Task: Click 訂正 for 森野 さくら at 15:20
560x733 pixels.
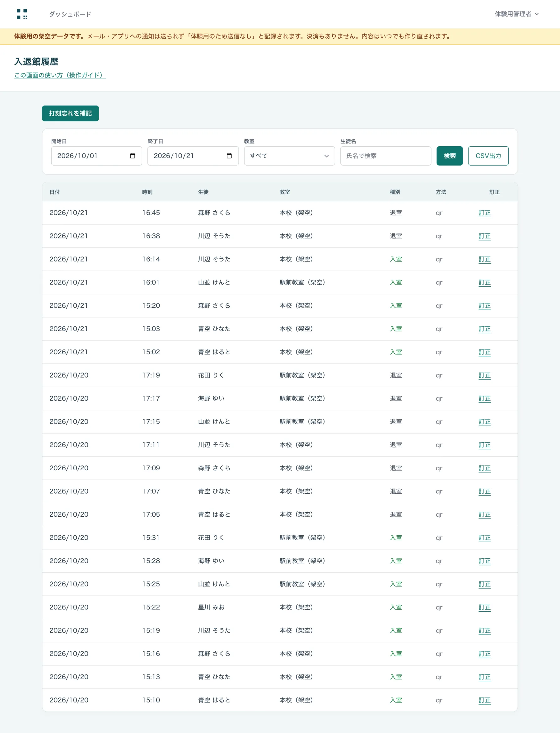Action: click(485, 305)
